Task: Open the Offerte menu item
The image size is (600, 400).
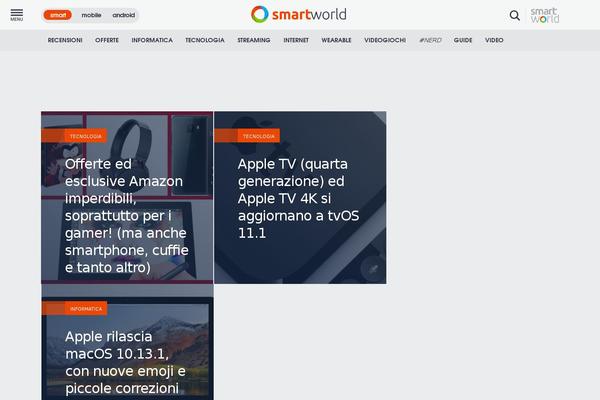Action: tap(107, 40)
